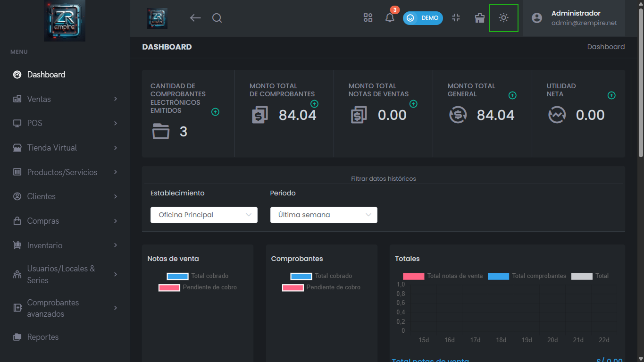This screenshot has height=362, width=644.
Task: Click the page vertical scrollbar
Action: pos(641,83)
